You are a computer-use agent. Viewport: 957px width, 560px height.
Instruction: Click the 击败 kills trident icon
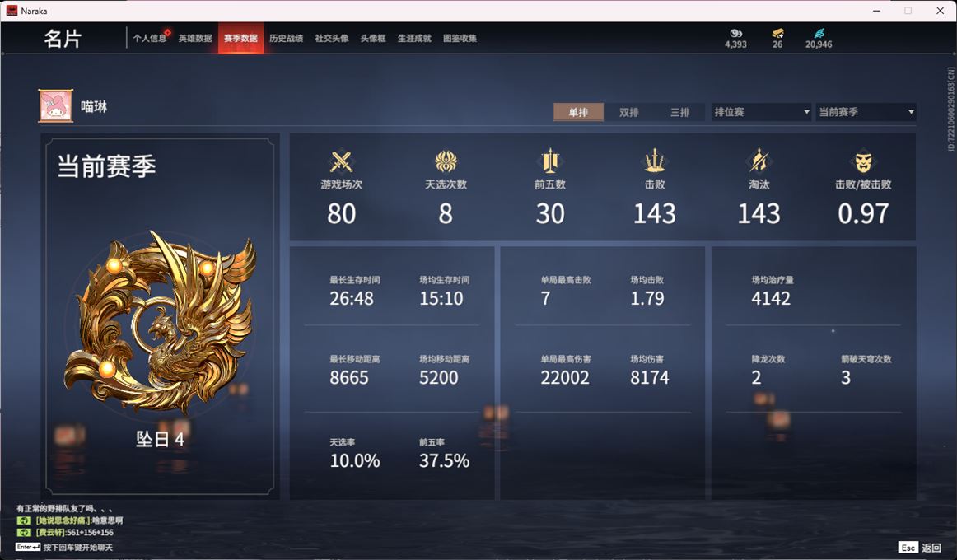(x=654, y=161)
